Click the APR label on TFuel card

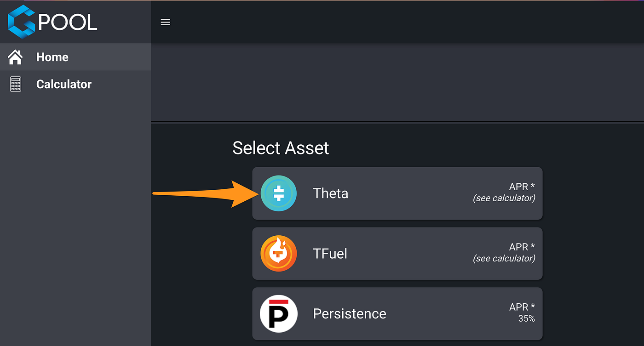coord(522,247)
